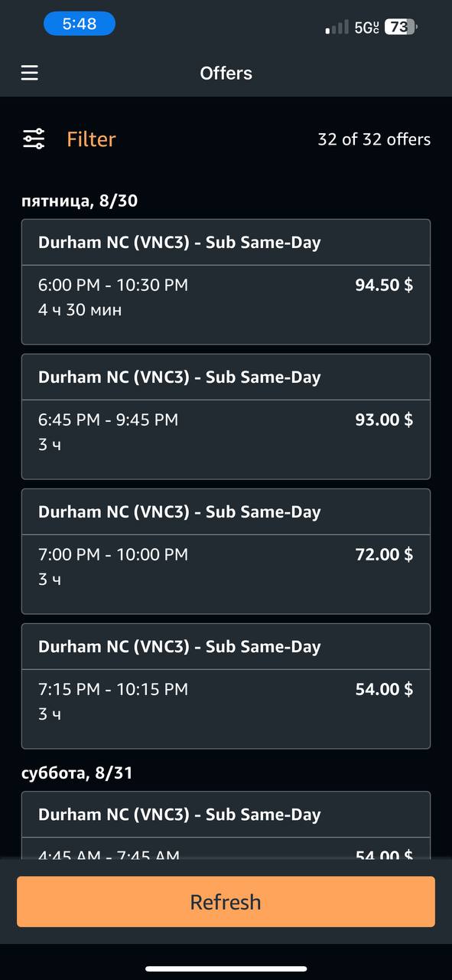Open the 94.50 $ offer price
The height and width of the screenshot is (980, 452).
pyautogui.click(x=384, y=285)
